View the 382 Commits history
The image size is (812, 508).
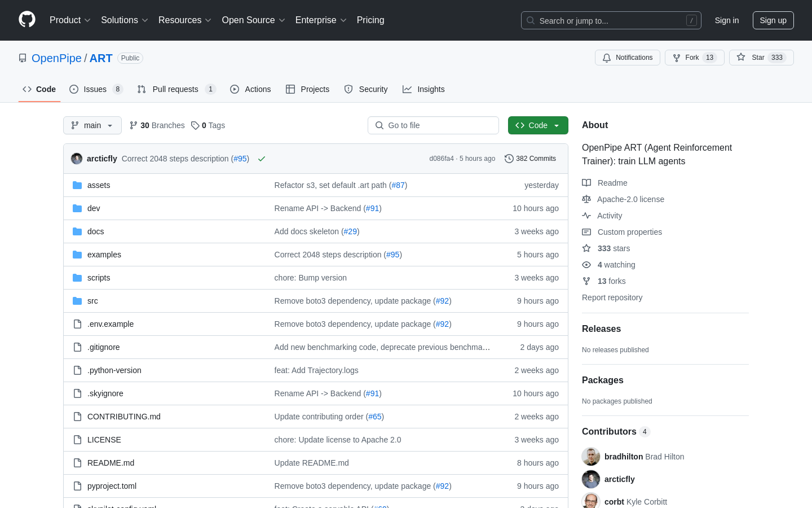click(530, 159)
